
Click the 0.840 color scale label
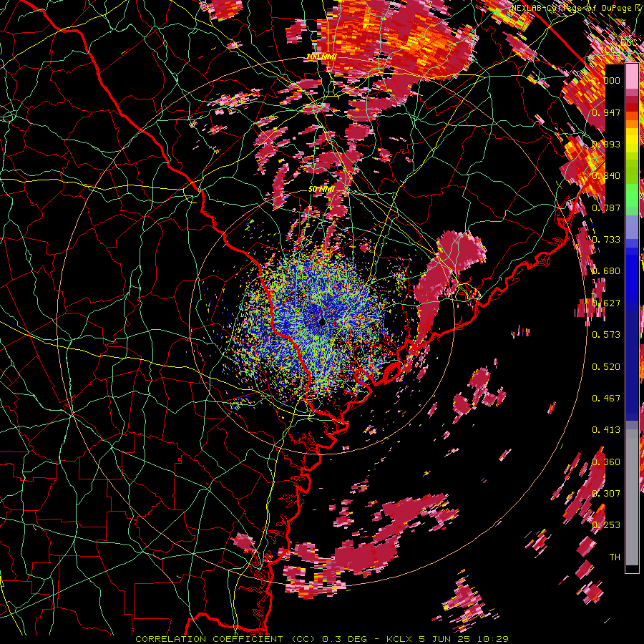click(x=606, y=175)
